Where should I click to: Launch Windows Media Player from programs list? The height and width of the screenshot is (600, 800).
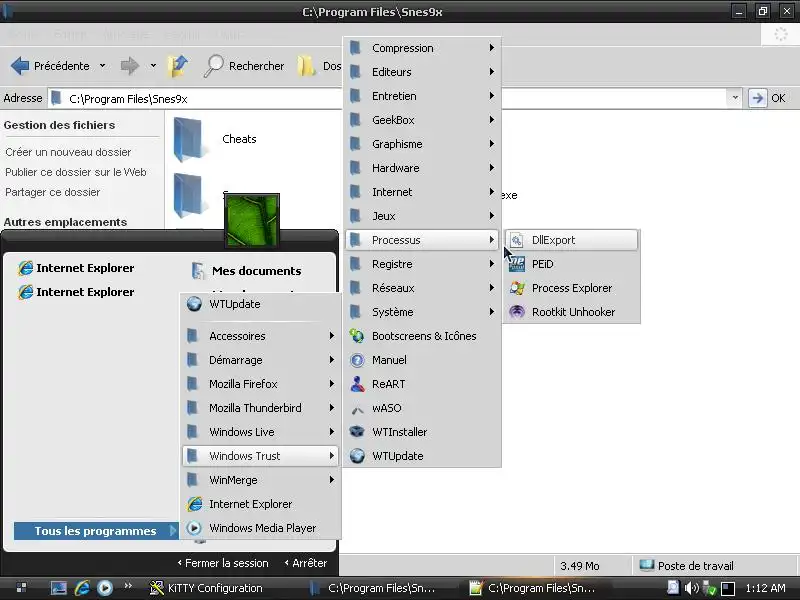[x=260, y=528]
